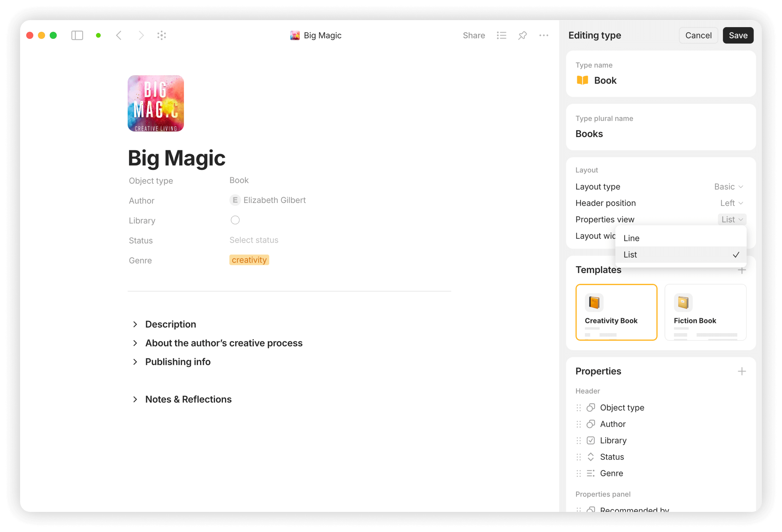The image size is (782, 532).
Task: Open the table of contents list icon
Action: click(x=501, y=35)
